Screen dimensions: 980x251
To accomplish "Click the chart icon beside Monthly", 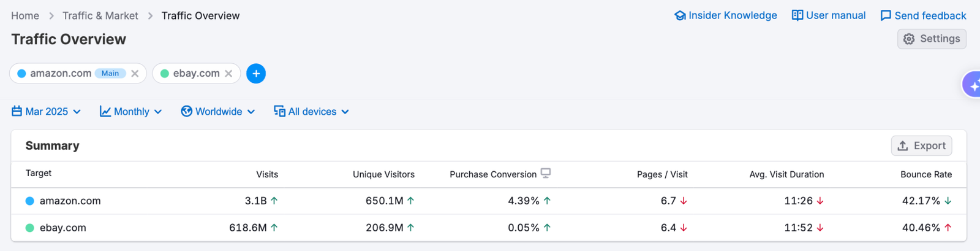I will point(105,112).
